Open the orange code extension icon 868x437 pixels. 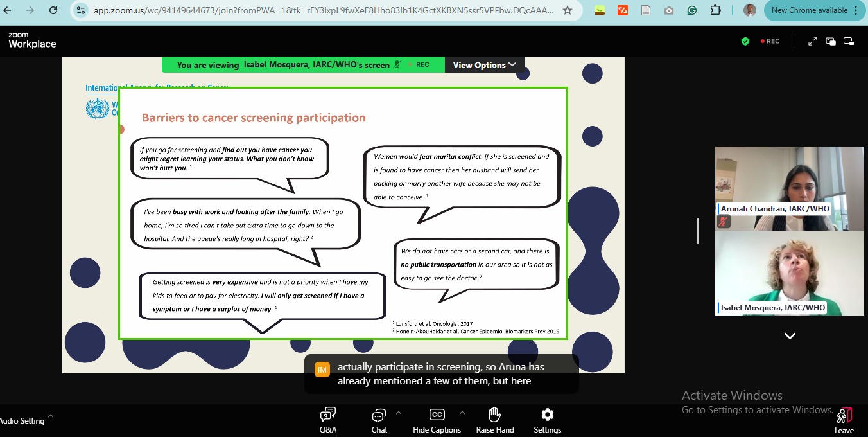point(622,10)
